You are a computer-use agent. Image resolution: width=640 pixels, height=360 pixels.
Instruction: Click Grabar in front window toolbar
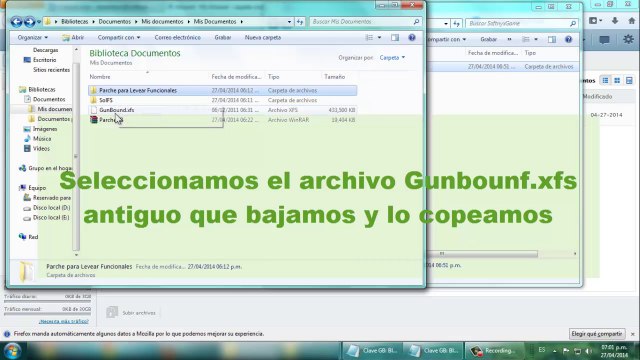pyautogui.click(x=223, y=38)
